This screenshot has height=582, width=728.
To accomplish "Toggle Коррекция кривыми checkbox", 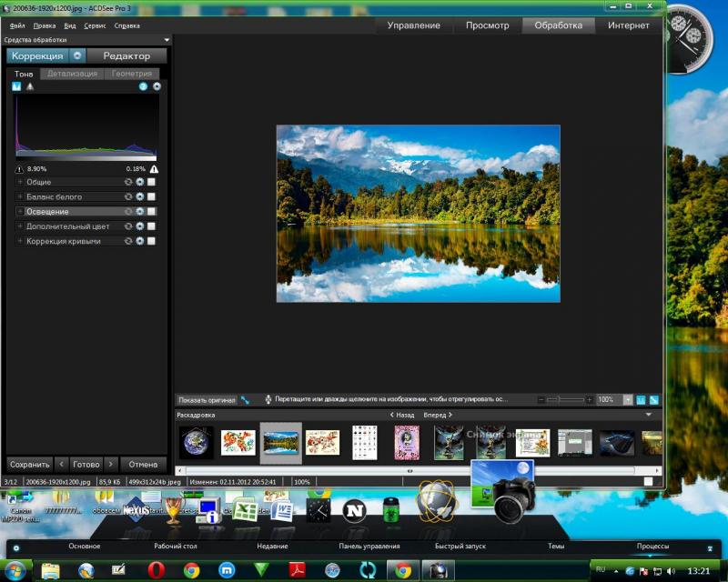I will [151, 241].
